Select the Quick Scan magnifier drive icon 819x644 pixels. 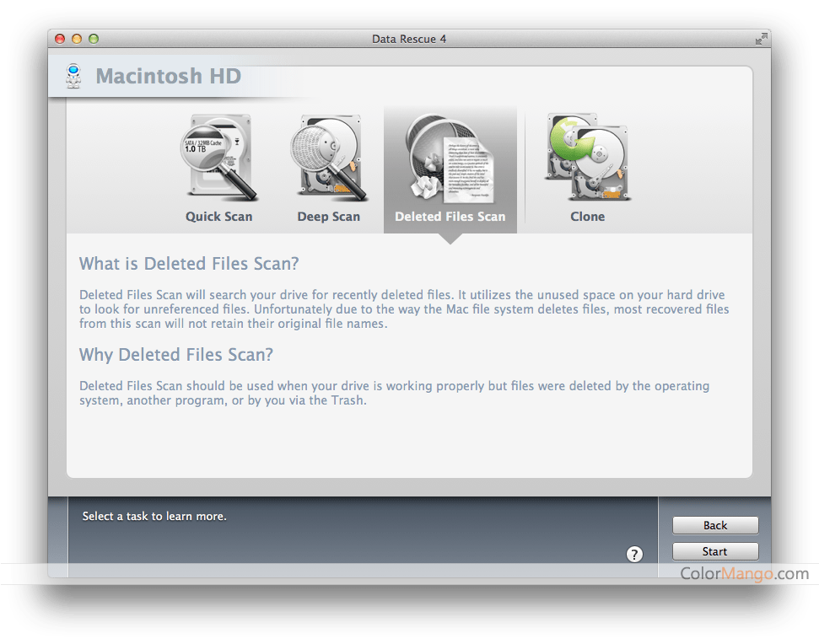(219, 158)
